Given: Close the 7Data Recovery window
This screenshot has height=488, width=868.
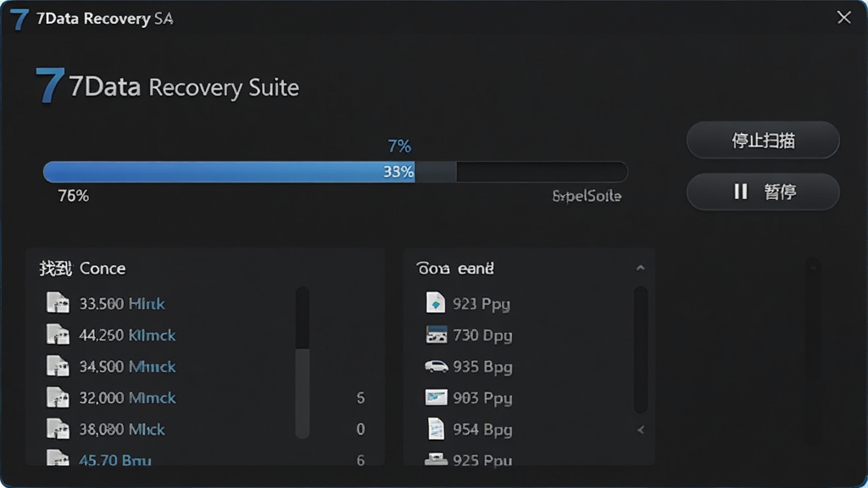Looking at the screenshot, I should click(843, 18).
